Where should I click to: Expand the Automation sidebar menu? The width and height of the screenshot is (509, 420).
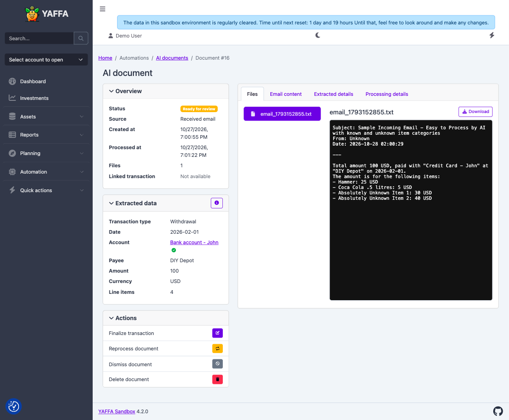[46, 172]
